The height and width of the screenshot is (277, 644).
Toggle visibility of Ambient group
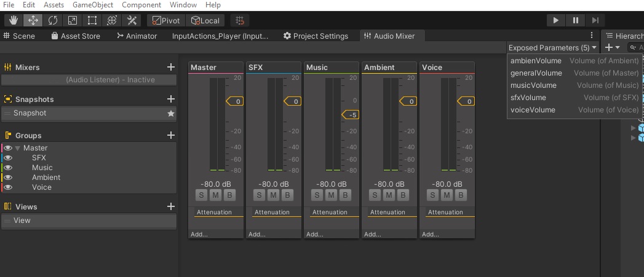click(x=8, y=178)
